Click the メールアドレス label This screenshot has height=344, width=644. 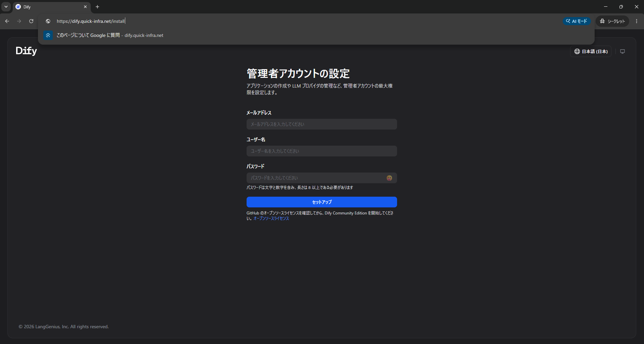pos(259,113)
